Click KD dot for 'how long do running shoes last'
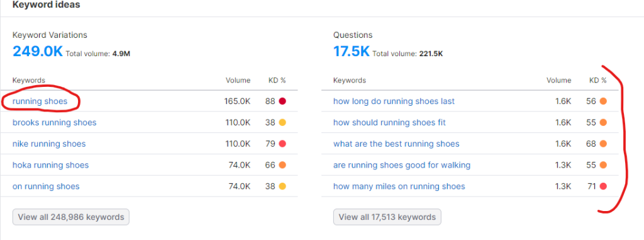644x240 pixels. pos(603,101)
